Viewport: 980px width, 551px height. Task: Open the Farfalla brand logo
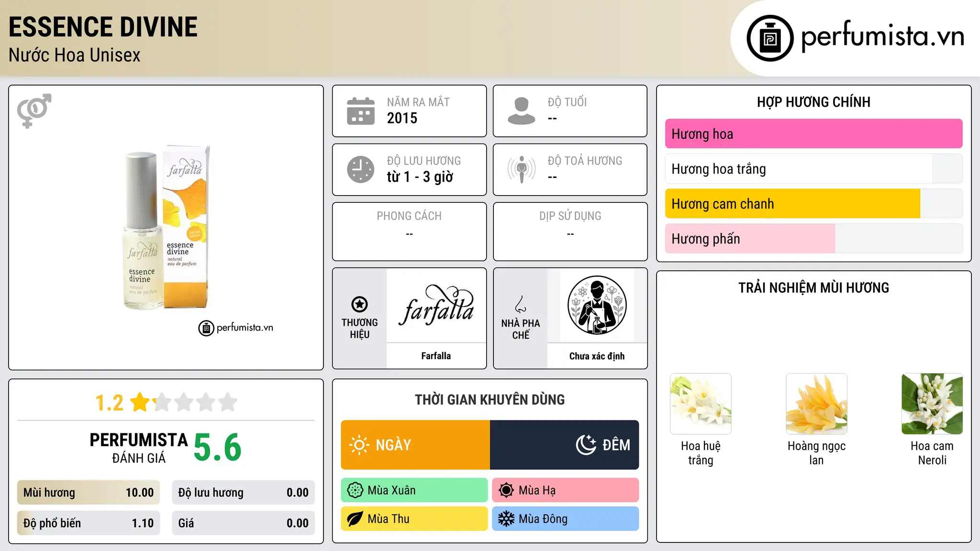coord(436,305)
